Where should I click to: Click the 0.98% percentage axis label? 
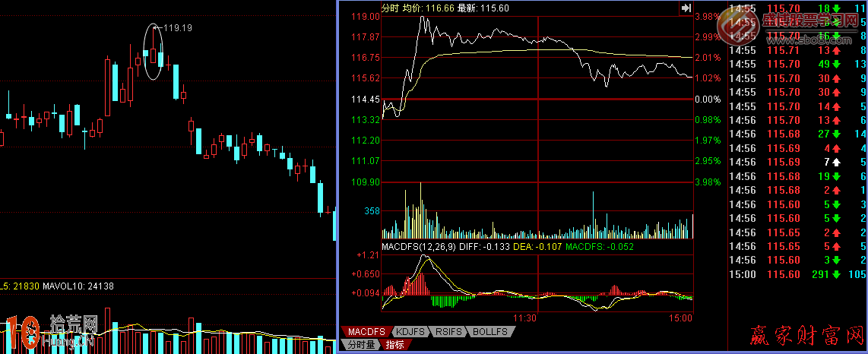click(x=709, y=120)
